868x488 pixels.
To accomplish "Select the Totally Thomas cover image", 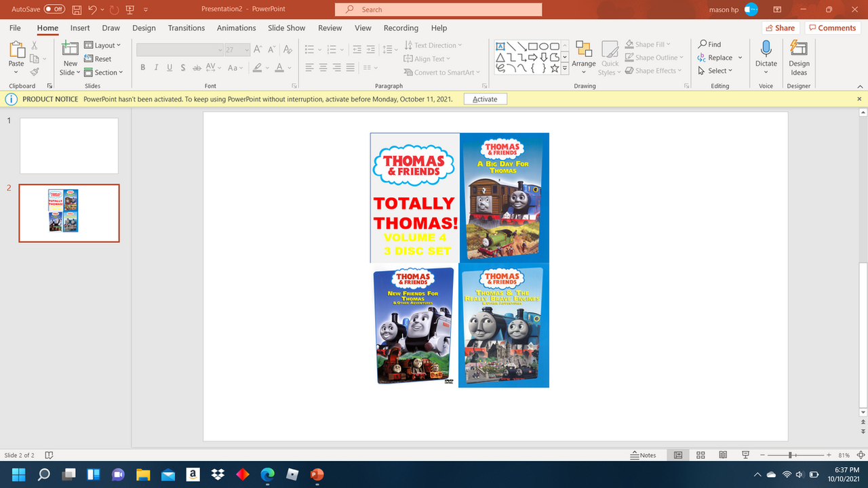I will (415, 197).
